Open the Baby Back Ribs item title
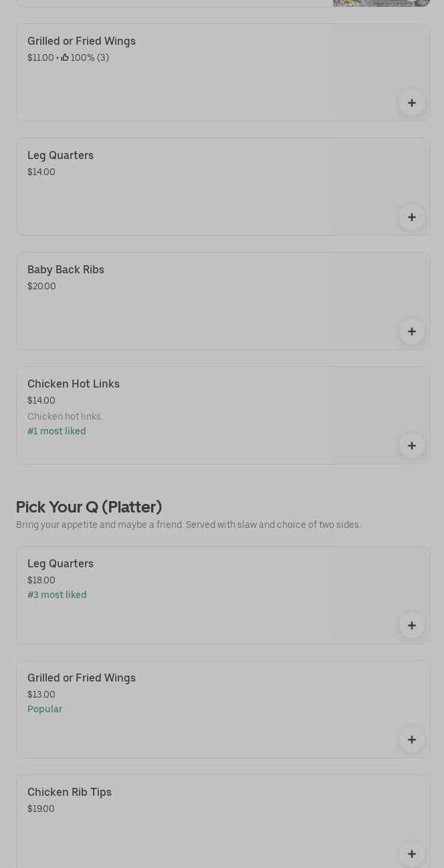The width and height of the screenshot is (444, 868). tap(66, 270)
